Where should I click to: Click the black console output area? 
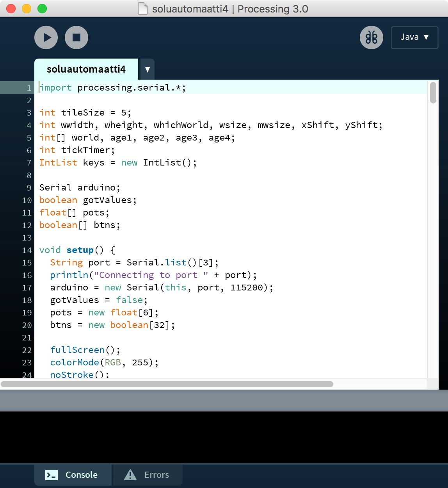coord(224,437)
